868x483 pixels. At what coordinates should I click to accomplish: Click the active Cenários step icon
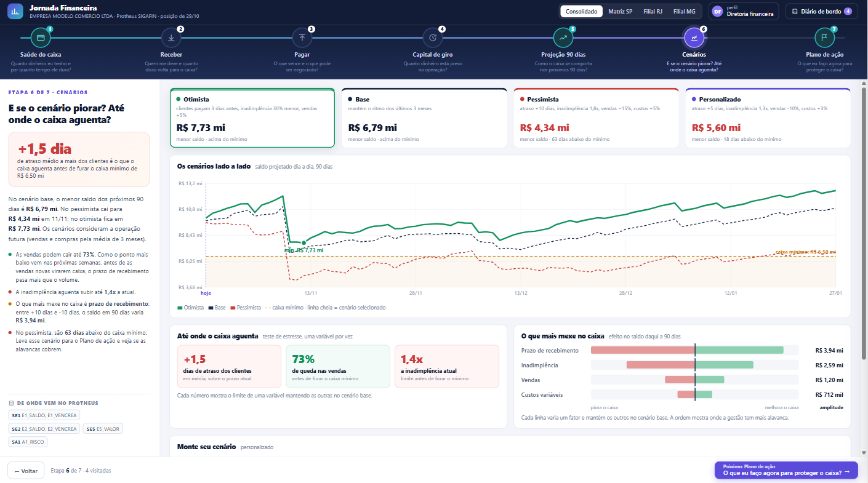pyautogui.click(x=694, y=38)
